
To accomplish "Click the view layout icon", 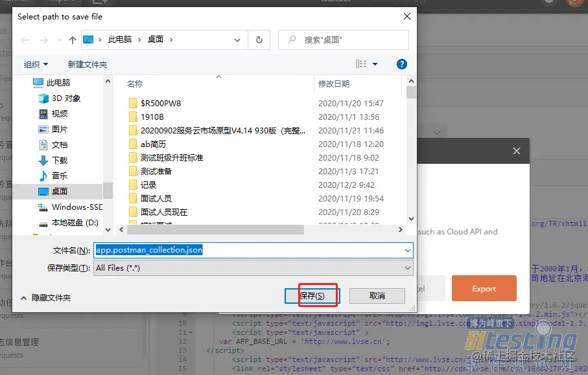I will pos(361,64).
